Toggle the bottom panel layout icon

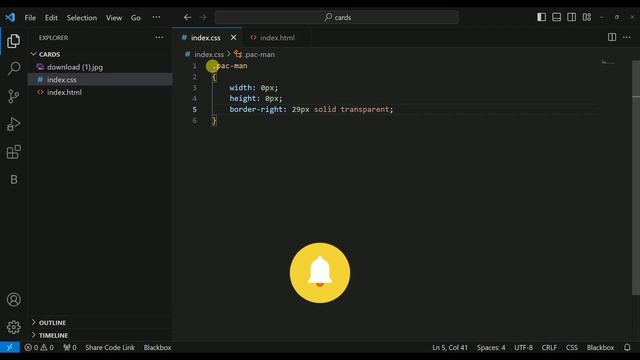tap(556, 17)
